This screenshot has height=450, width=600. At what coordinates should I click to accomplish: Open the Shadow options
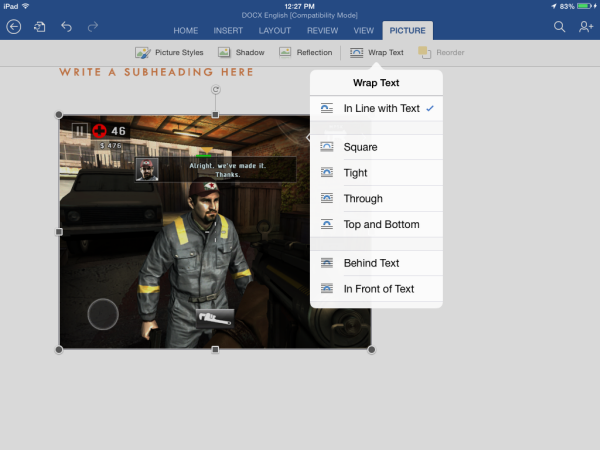click(241, 52)
